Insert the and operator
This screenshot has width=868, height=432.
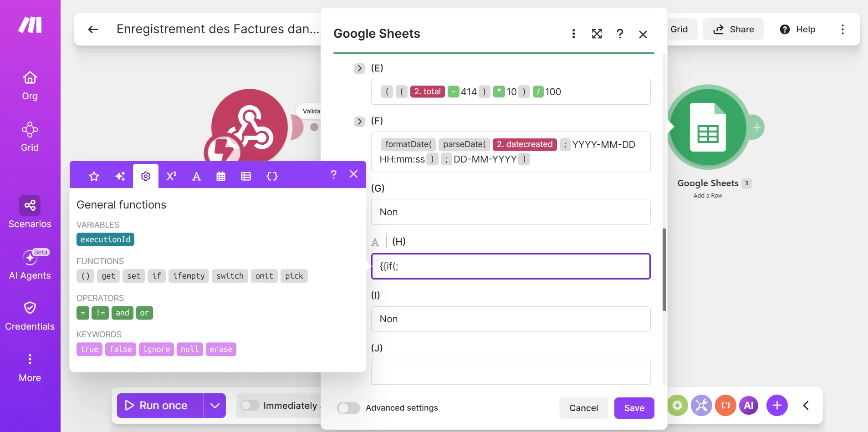coord(123,313)
